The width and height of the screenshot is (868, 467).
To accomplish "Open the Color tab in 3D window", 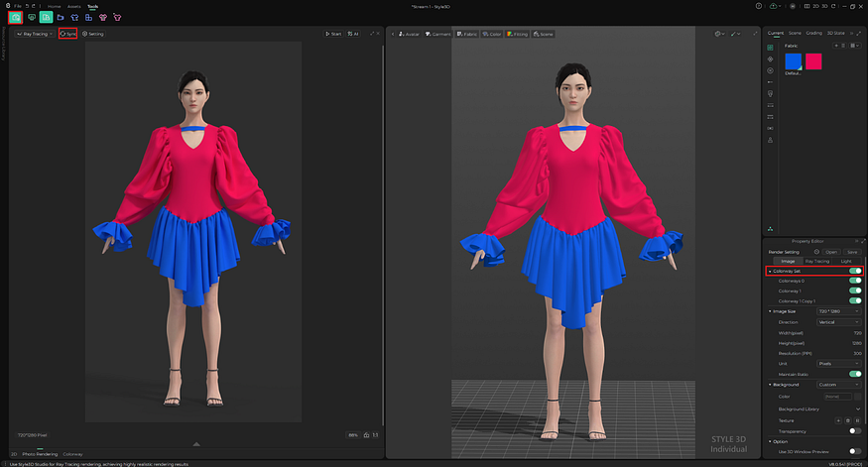I will point(492,34).
